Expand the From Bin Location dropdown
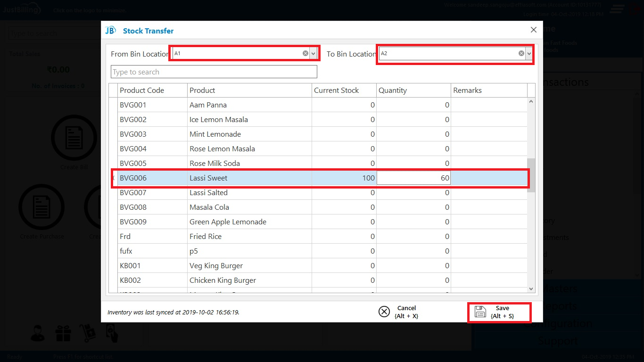The height and width of the screenshot is (362, 644). click(x=314, y=54)
